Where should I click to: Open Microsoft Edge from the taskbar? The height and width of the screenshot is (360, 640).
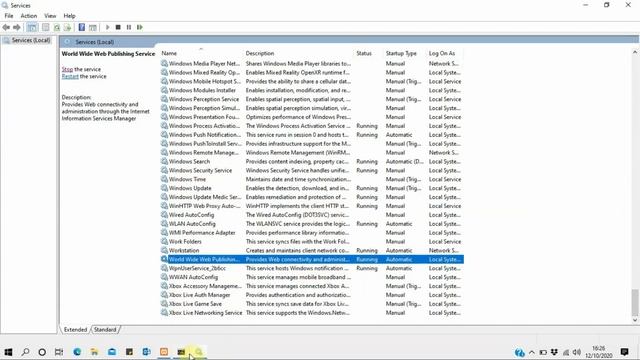tap(77, 351)
